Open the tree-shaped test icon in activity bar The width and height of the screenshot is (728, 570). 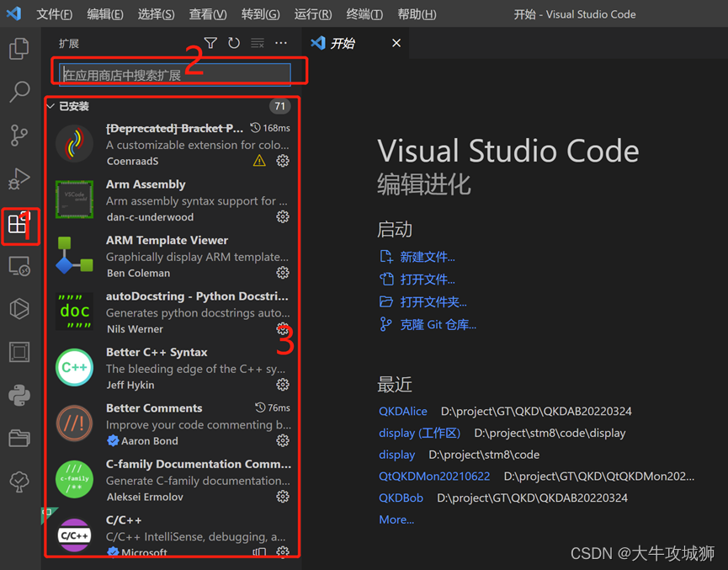click(19, 482)
